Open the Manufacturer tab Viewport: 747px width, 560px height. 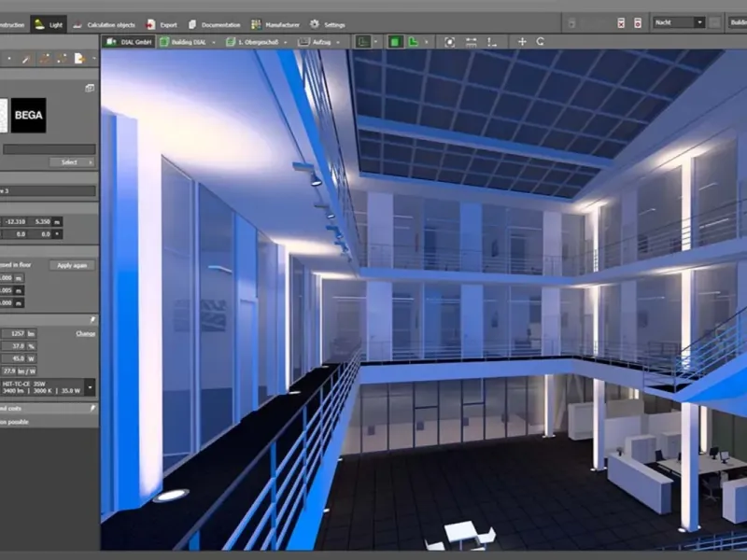275,25
